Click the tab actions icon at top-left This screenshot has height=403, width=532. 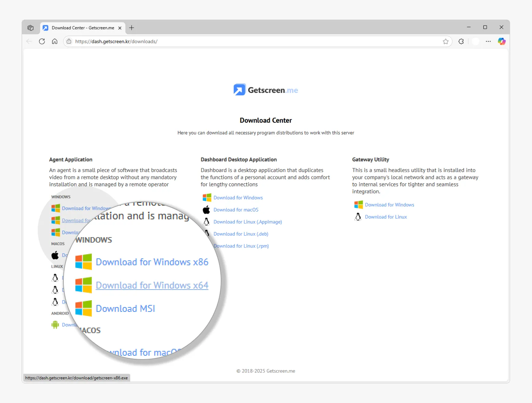tap(31, 28)
